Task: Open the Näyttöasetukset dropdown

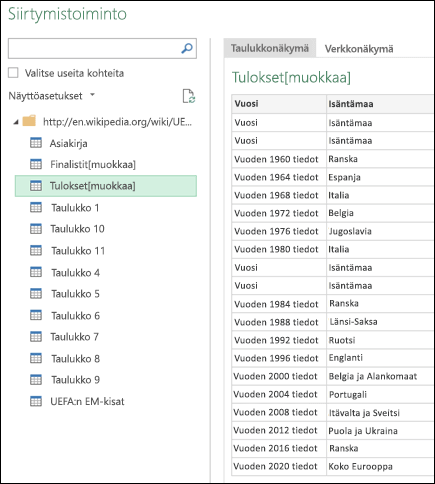Action: point(52,96)
